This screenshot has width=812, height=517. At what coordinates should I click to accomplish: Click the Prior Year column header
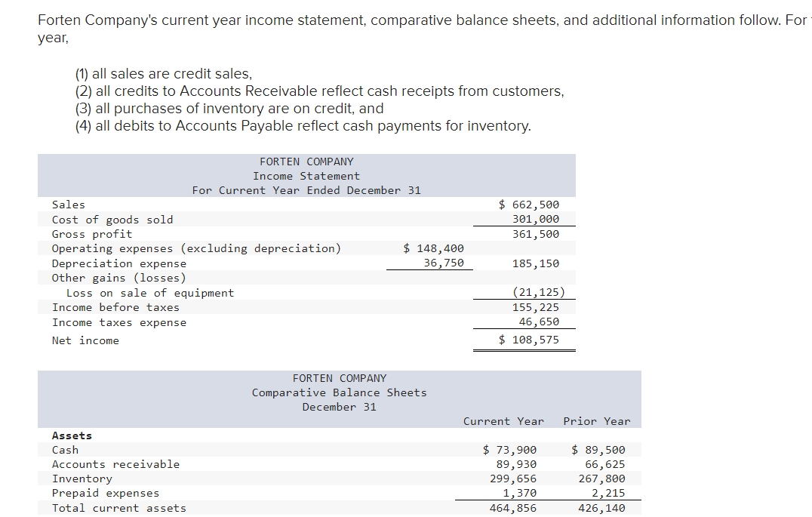597,422
